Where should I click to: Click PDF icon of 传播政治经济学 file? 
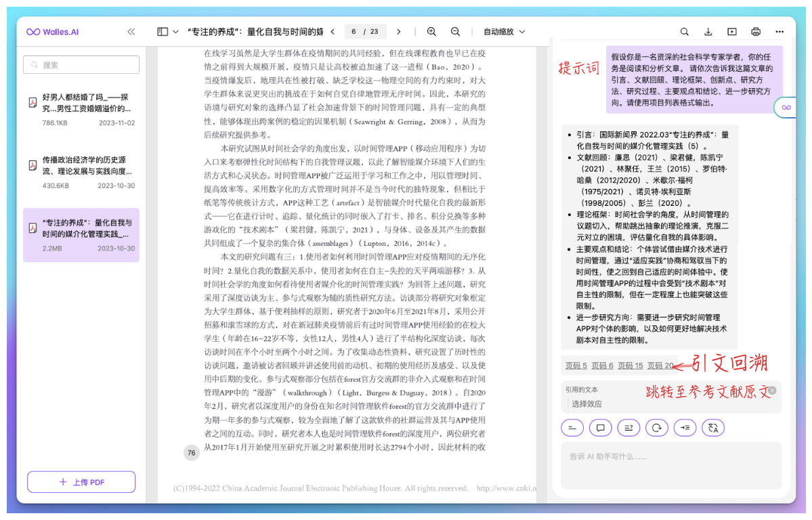coord(33,165)
